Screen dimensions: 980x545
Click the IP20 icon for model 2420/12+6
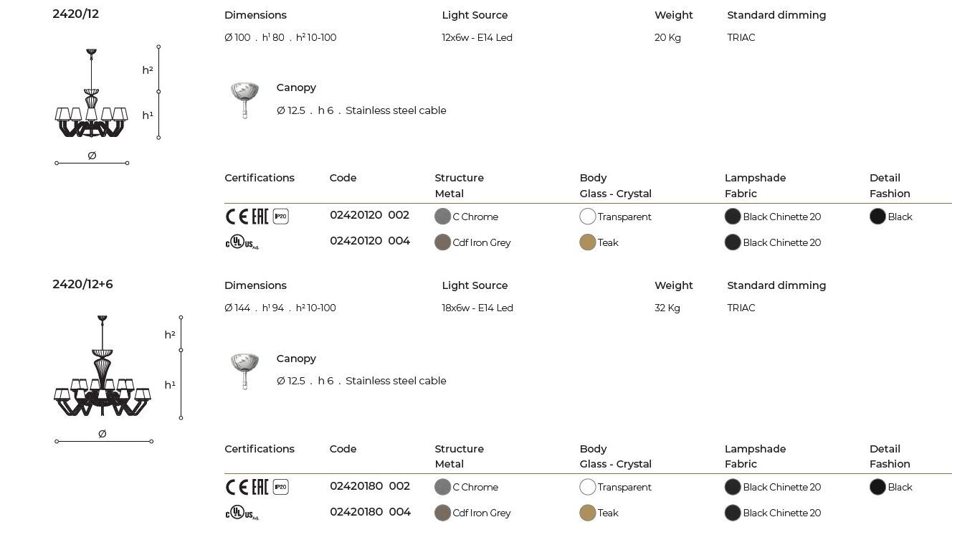[x=281, y=487]
